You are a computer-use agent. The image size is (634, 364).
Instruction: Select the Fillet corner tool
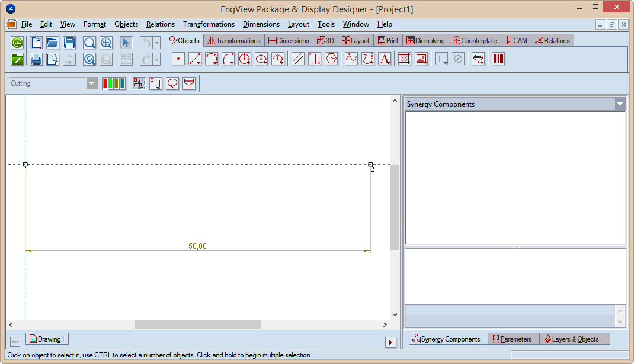(228, 59)
